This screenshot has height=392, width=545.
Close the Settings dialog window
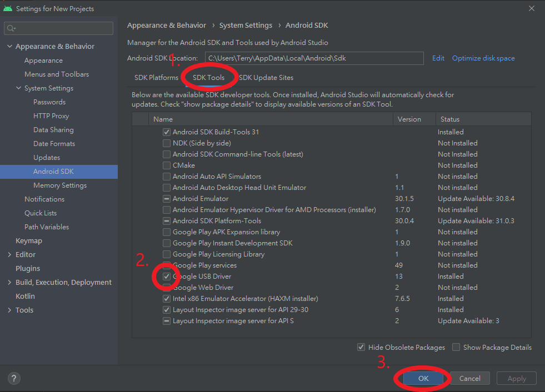click(x=532, y=8)
